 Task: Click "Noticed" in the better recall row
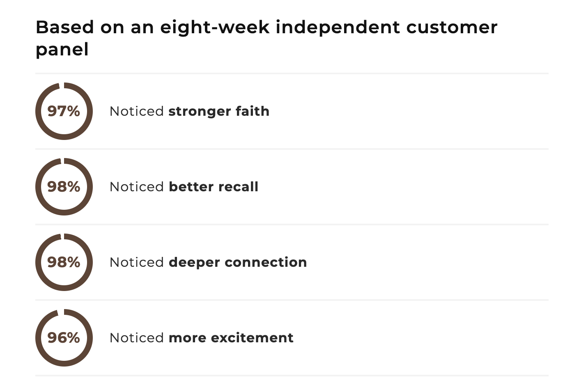pos(137,187)
